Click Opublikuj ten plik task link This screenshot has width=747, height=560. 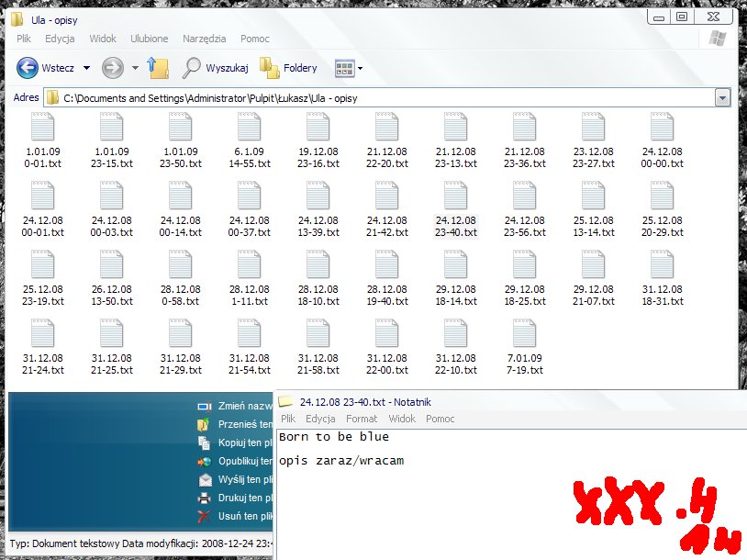[x=235, y=462]
